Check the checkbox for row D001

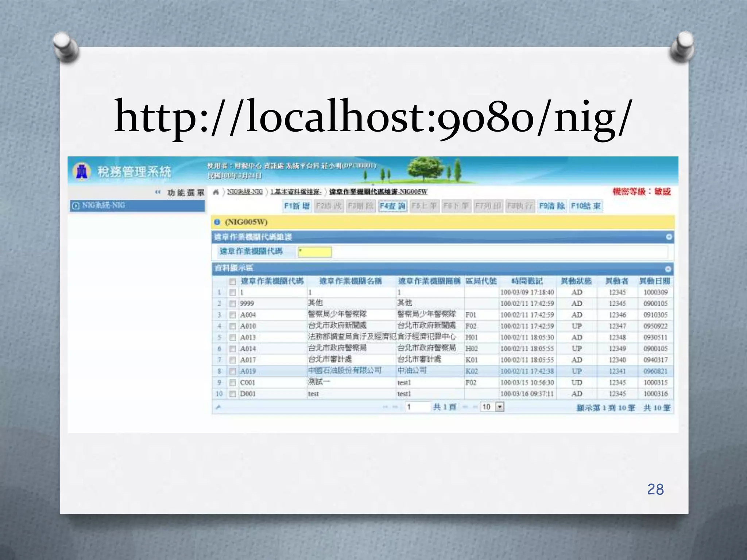click(x=232, y=394)
